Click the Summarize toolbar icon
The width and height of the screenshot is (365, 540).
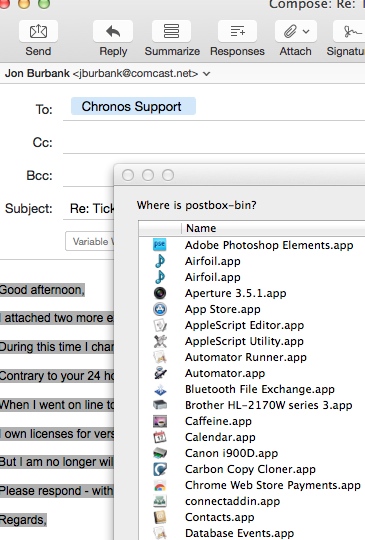[171, 31]
